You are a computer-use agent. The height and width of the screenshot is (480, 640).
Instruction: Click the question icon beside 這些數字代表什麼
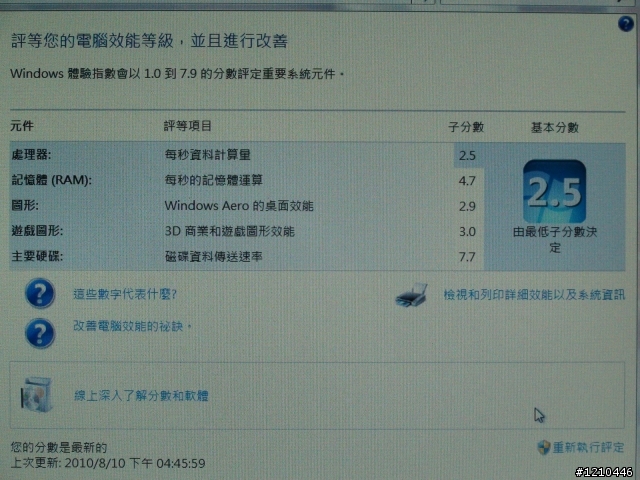pos(40,293)
